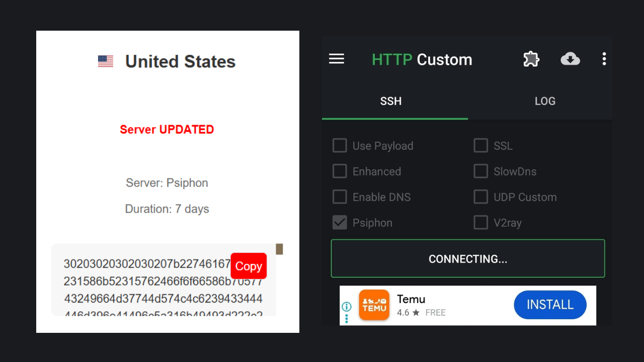This screenshot has width=644, height=362.
Task: Open the three-dot overflow menu
Action: click(604, 59)
